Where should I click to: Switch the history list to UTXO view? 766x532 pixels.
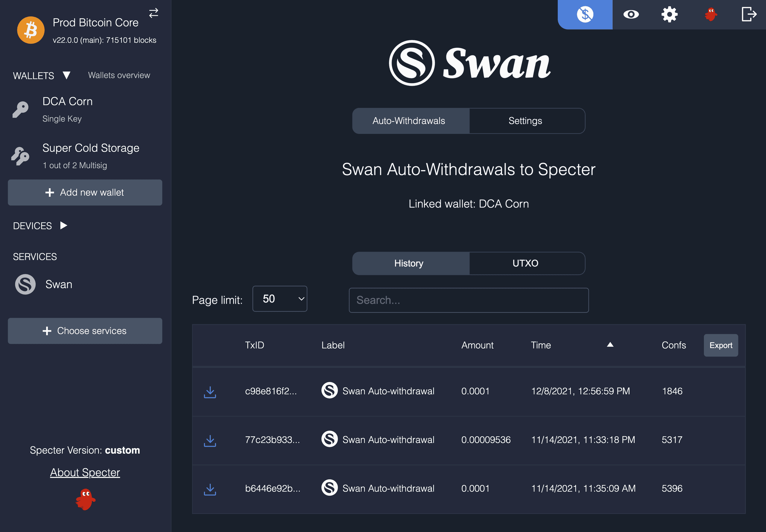click(525, 263)
